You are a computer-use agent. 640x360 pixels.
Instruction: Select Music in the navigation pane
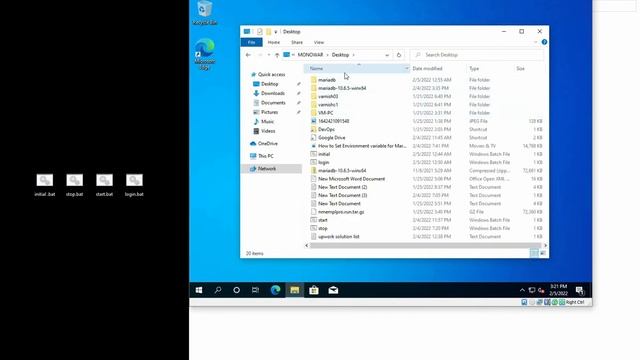click(267, 122)
